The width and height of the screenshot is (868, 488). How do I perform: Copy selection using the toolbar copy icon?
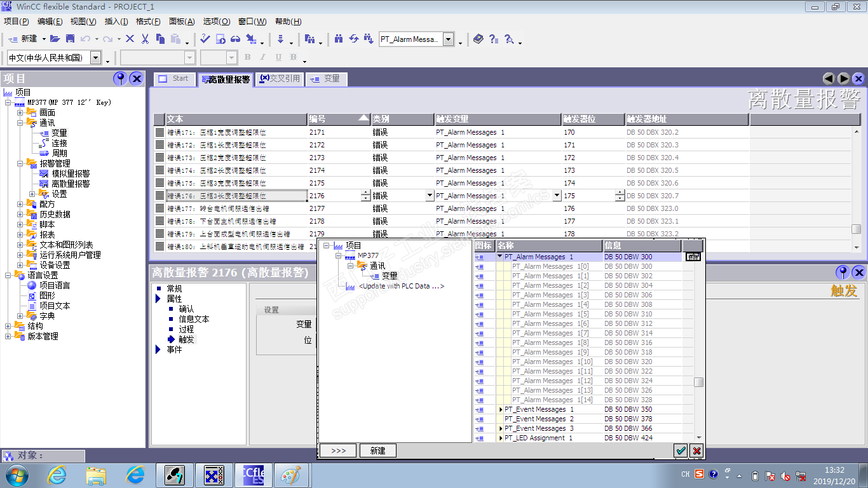coord(160,39)
